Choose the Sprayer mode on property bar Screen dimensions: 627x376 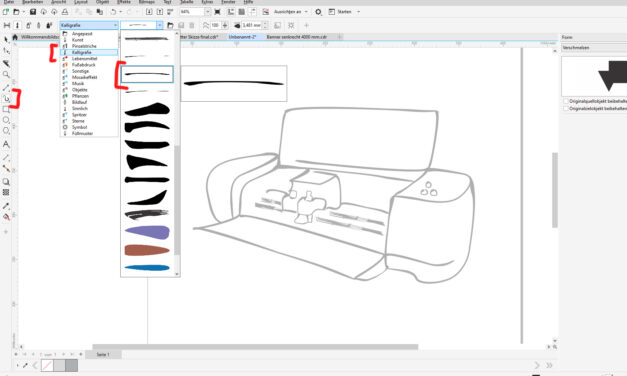click(x=28, y=25)
